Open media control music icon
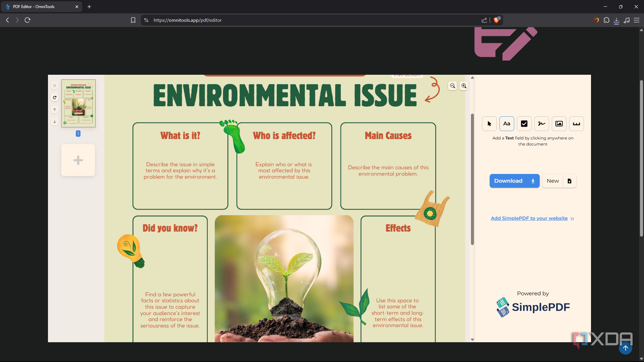Screen dimensions: 644x362 point(627,20)
